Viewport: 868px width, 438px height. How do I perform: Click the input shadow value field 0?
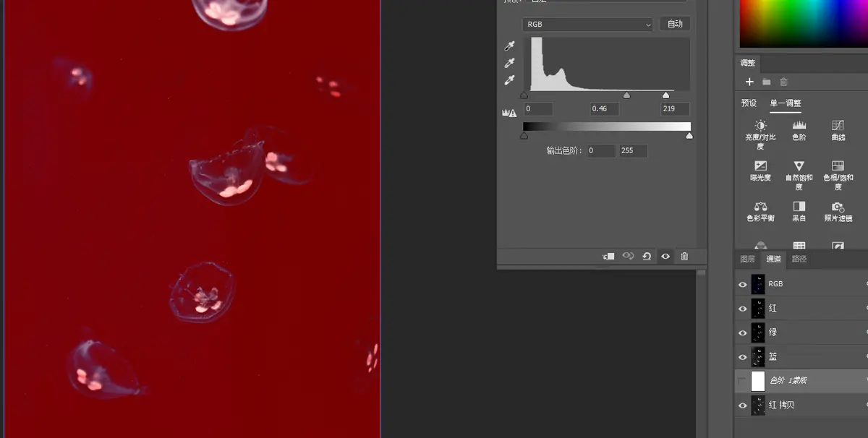538,109
